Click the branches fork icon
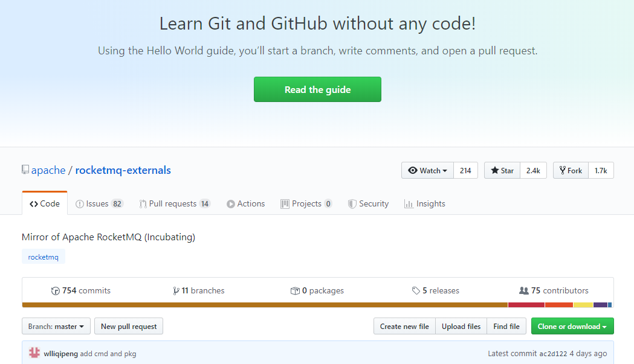 point(176,291)
